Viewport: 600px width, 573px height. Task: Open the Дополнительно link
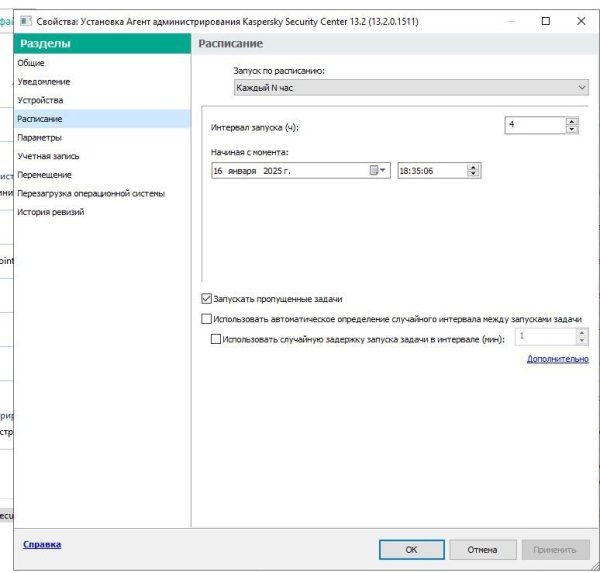[x=558, y=359]
